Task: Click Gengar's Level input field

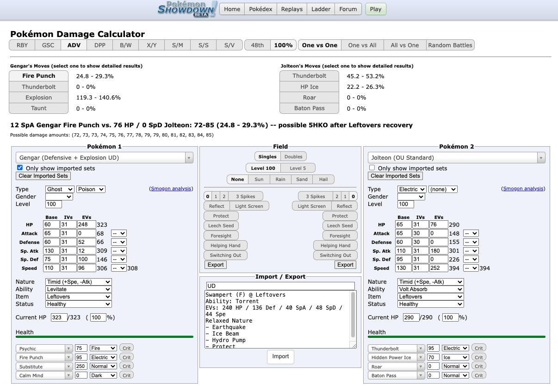Action: point(54,204)
